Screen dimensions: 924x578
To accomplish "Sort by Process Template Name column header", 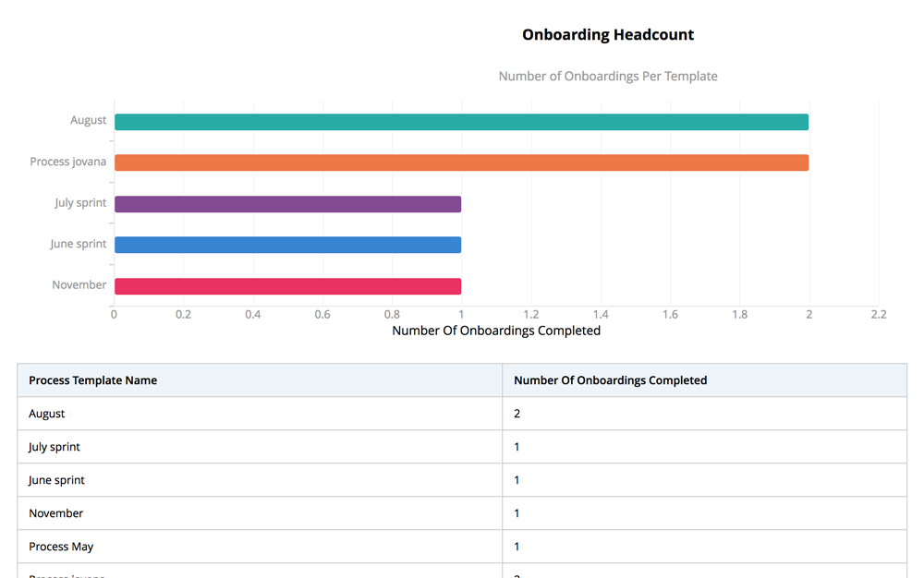I will click(x=92, y=380).
